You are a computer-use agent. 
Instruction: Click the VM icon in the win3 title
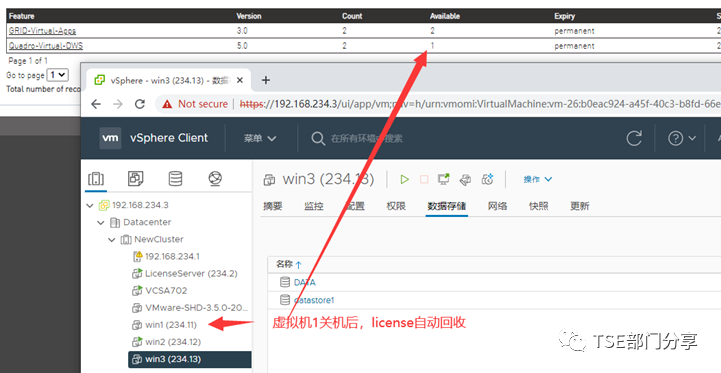pos(269,180)
